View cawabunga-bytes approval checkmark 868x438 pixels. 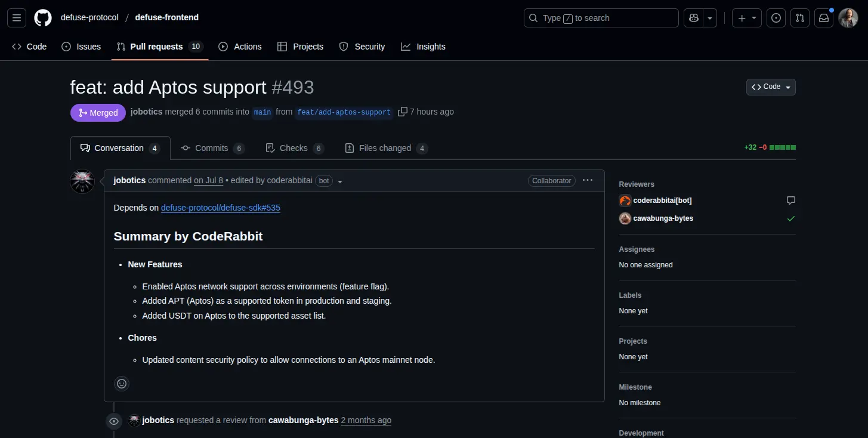791,218
